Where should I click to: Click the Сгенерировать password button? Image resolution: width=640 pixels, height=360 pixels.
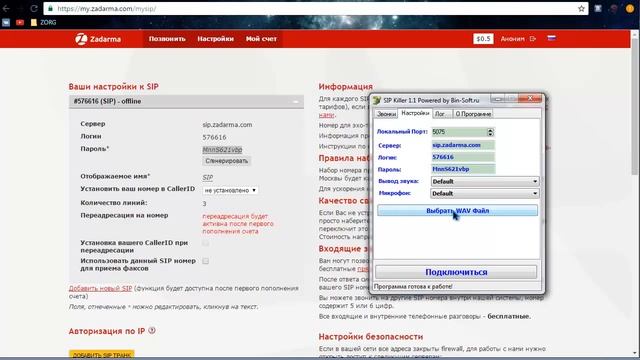227,161
